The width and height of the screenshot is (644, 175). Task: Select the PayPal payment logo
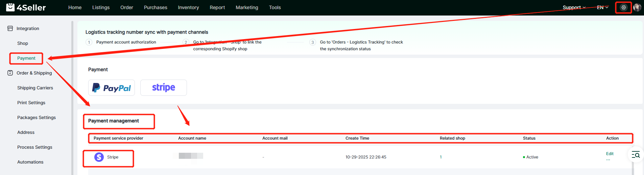coord(112,88)
